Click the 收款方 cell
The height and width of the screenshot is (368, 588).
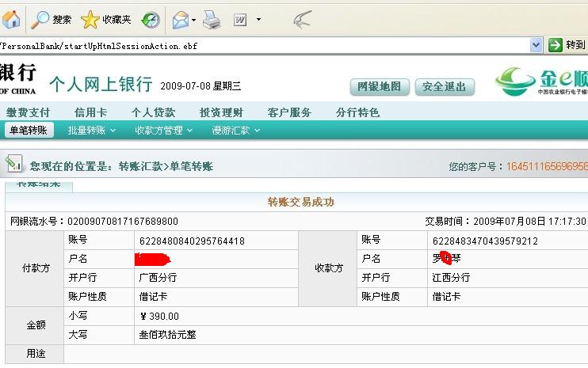tap(328, 268)
